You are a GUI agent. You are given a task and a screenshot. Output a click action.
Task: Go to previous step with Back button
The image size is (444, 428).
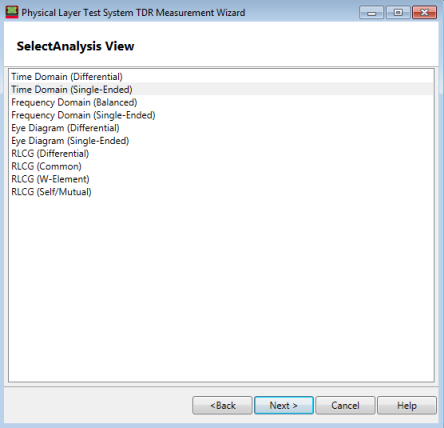pos(222,405)
